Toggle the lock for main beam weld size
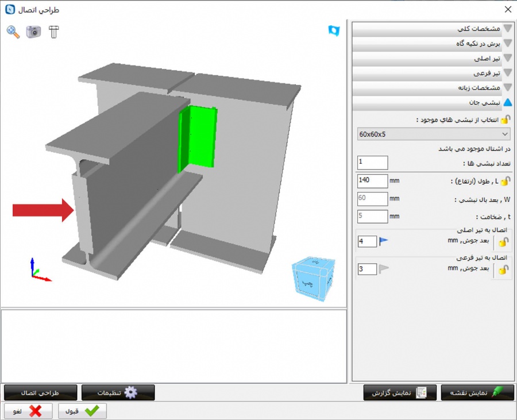 click(x=503, y=242)
